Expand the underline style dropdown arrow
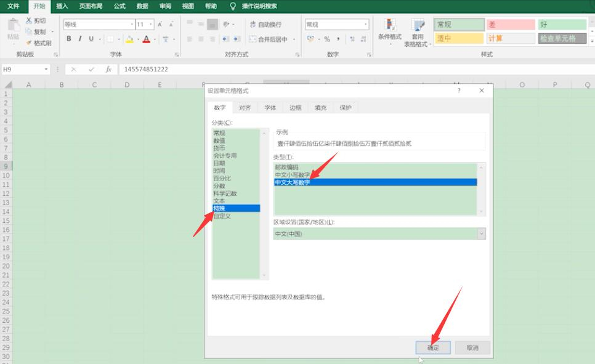Image resolution: width=595 pixels, height=364 pixels. coord(100,39)
